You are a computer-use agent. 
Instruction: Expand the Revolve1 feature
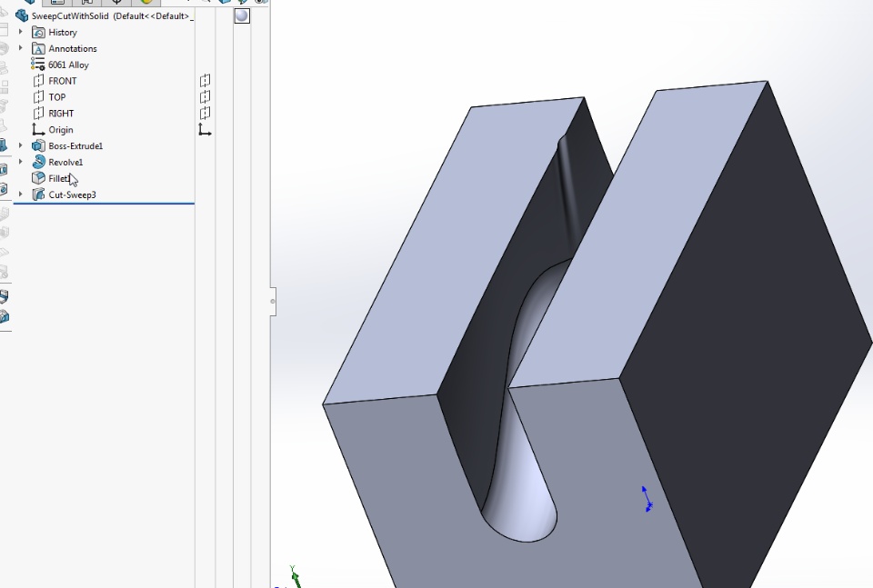tap(21, 162)
